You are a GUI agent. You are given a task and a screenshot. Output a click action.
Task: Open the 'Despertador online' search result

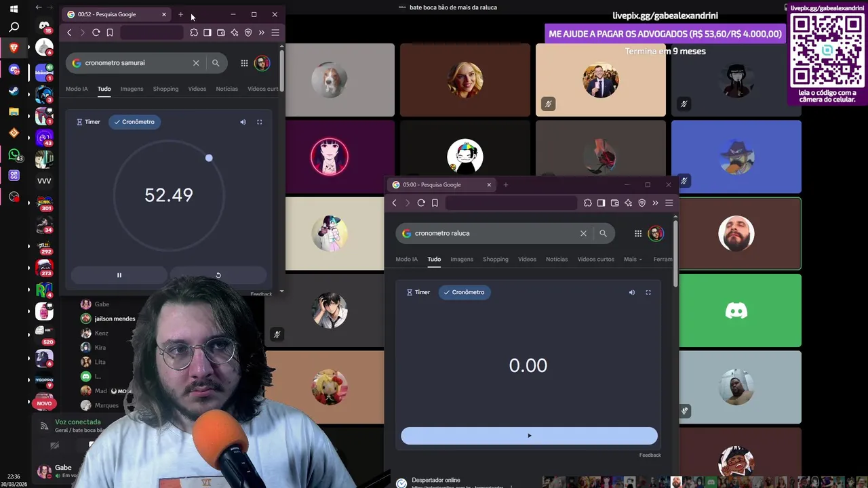(x=436, y=480)
